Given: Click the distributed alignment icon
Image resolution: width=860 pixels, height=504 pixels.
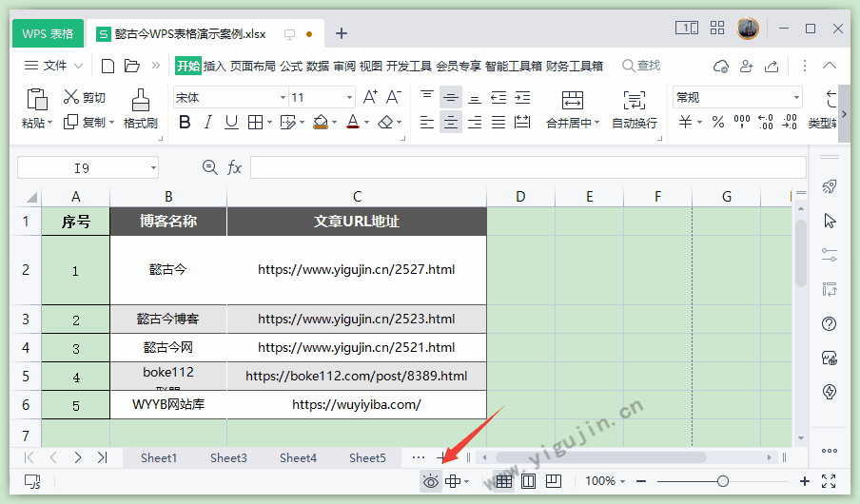Looking at the screenshot, I should tap(522, 122).
